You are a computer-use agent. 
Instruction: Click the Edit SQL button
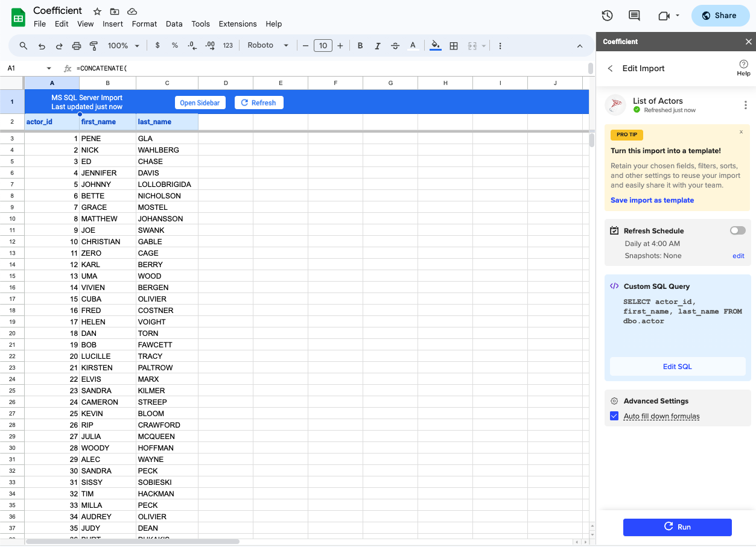[x=677, y=366]
